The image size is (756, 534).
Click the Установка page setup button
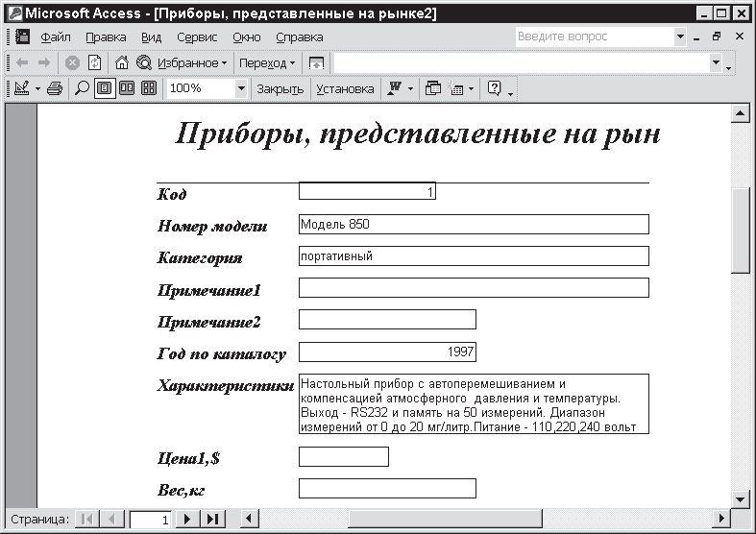coord(345,88)
